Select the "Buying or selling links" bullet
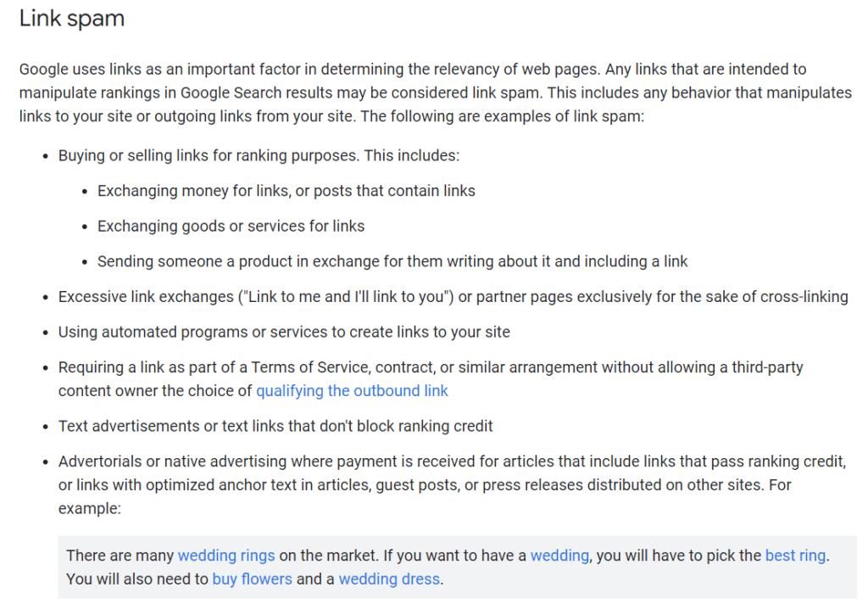Image resolution: width=868 pixels, height=604 pixels. pos(259,156)
